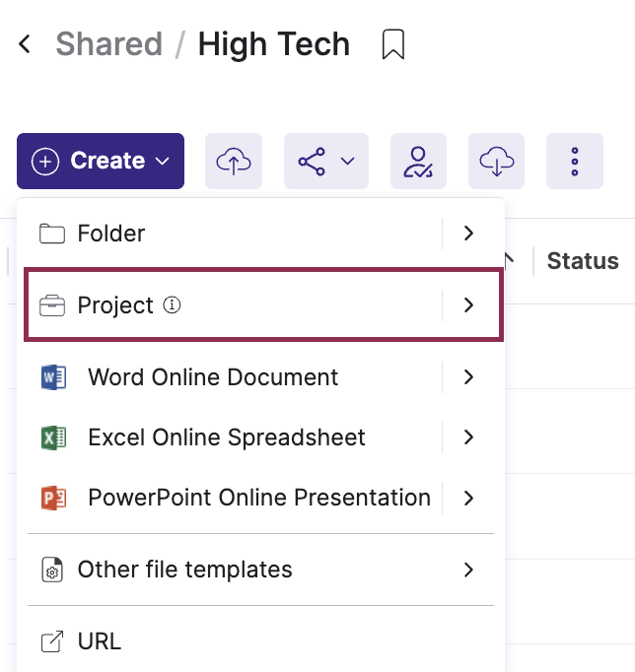Click the plus circle on Create

pyautogui.click(x=45, y=162)
